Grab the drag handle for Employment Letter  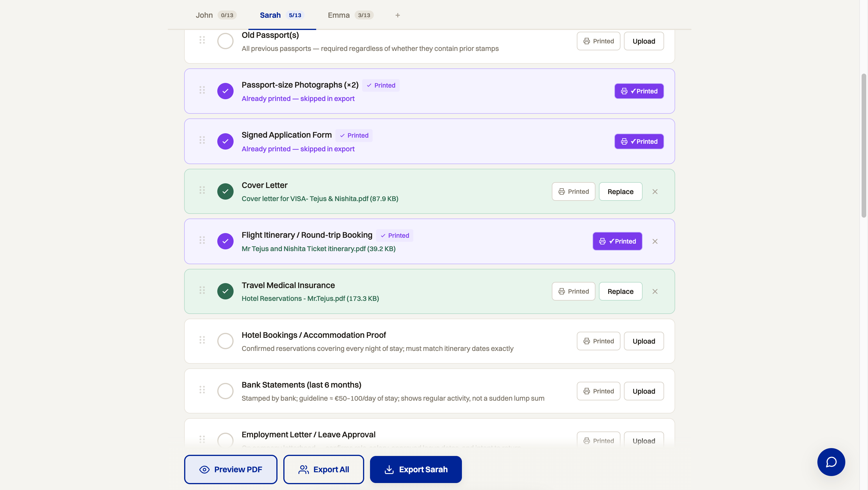pos(202,439)
